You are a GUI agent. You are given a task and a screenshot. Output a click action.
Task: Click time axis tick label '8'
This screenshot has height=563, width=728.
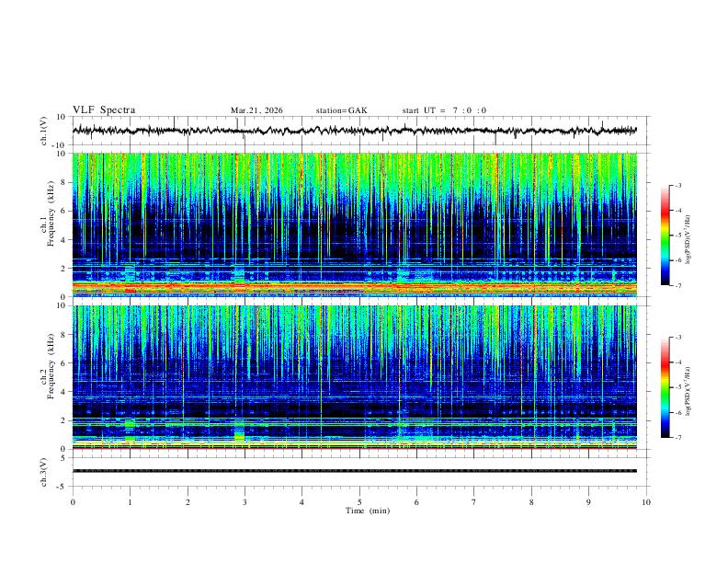[531, 502]
